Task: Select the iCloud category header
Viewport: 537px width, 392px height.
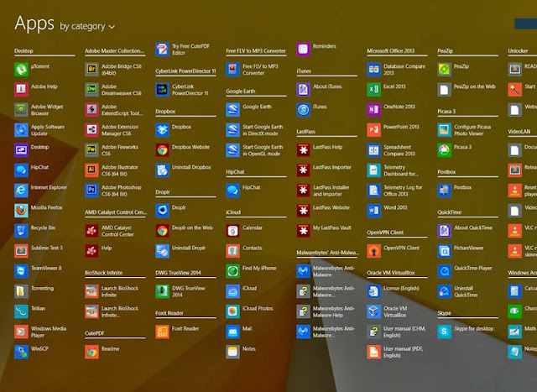Action: [233, 212]
